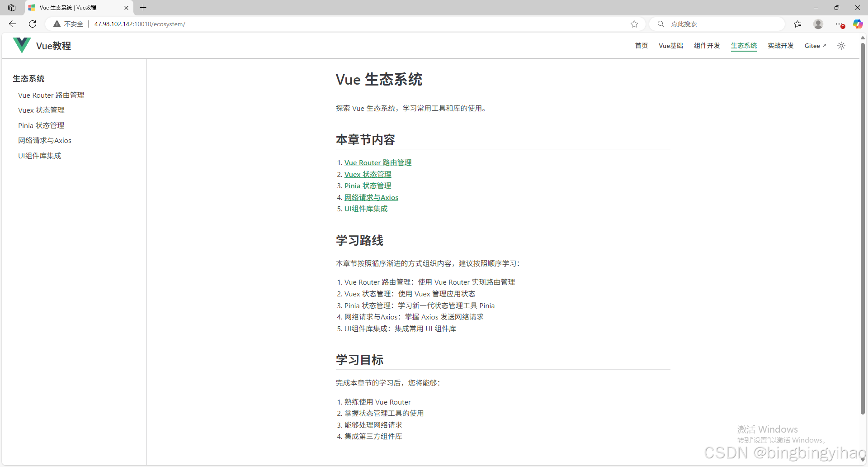Open sidebar item Pinia 状态管理
Image resolution: width=868 pixels, height=467 pixels.
pyautogui.click(x=41, y=125)
